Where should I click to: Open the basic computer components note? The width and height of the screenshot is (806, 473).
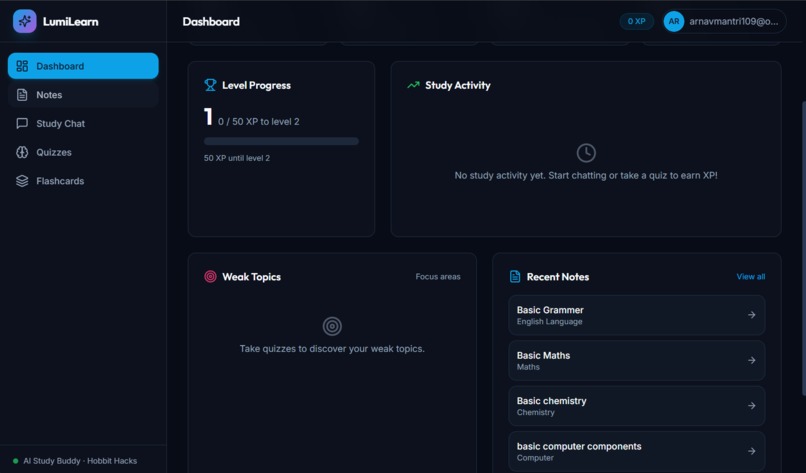point(637,451)
